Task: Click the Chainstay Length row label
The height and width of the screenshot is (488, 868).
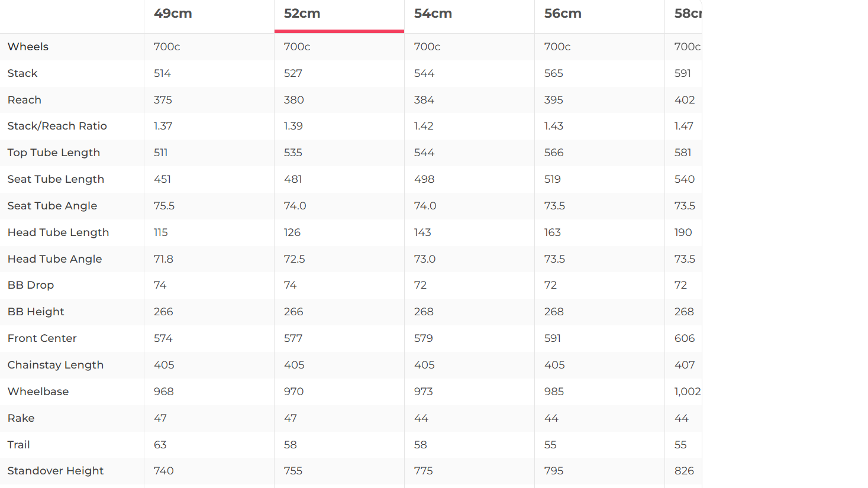Action: point(55,365)
